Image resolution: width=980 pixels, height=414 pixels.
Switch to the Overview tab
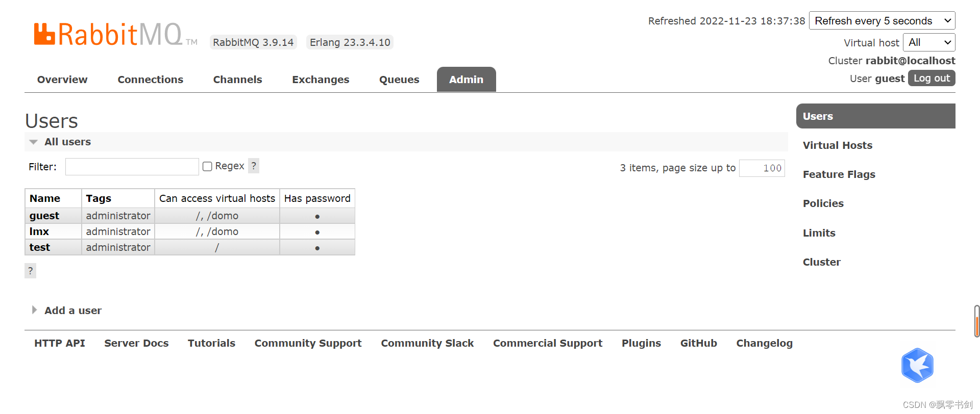62,80
